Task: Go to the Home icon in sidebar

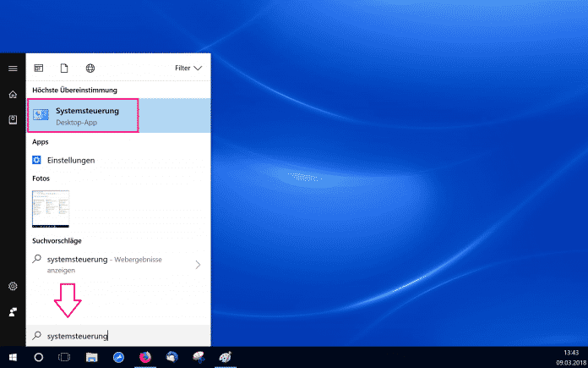Action: [13, 94]
